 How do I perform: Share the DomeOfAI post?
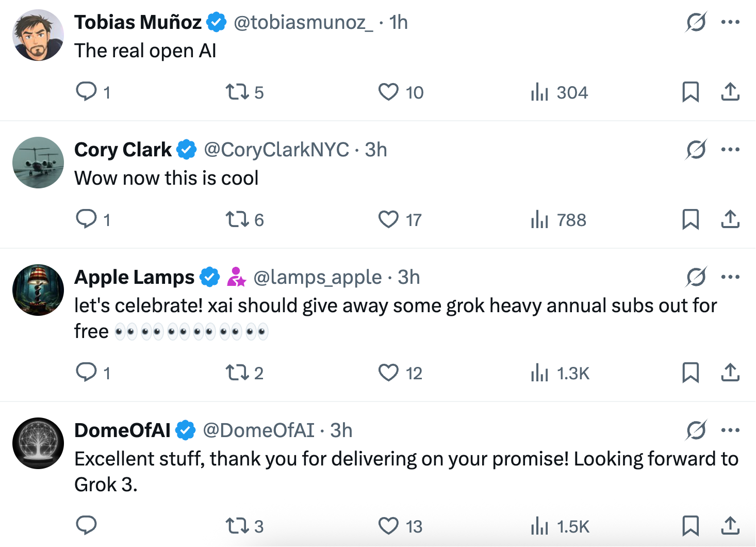[x=730, y=526]
